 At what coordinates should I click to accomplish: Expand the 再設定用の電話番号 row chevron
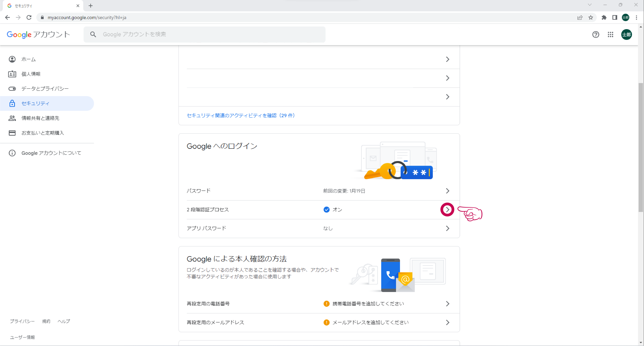pyautogui.click(x=447, y=304)
